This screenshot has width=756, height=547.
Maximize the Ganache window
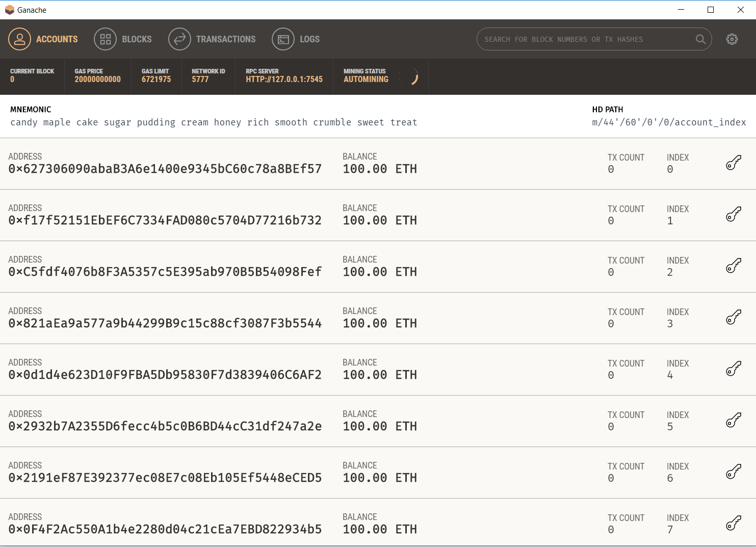tap(711, 10)
